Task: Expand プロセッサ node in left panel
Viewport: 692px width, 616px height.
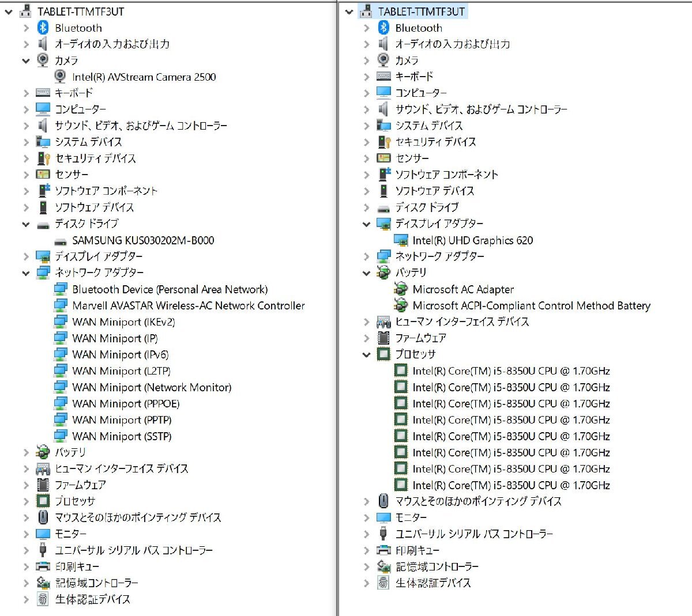Action: (x=26, y=501)
